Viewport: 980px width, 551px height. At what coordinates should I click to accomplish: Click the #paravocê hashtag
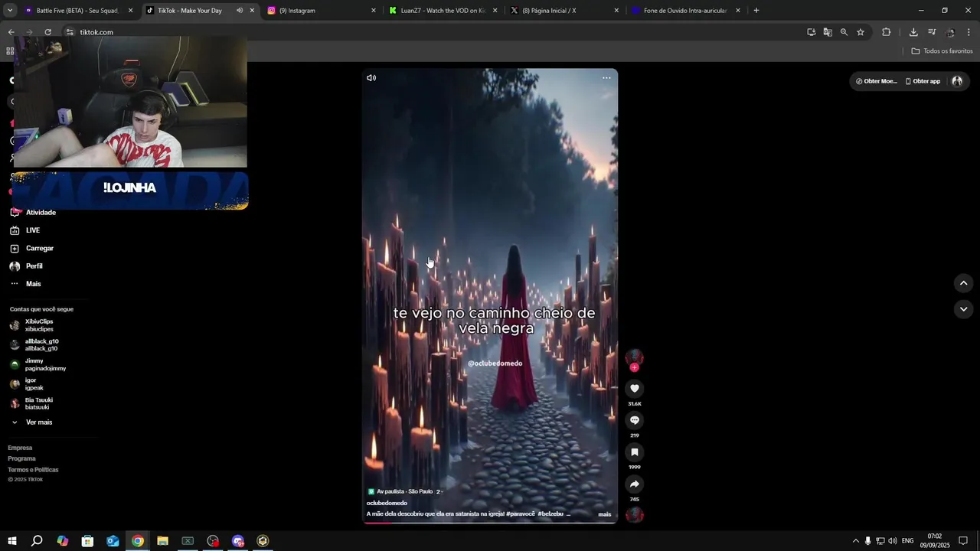[521, 514]
